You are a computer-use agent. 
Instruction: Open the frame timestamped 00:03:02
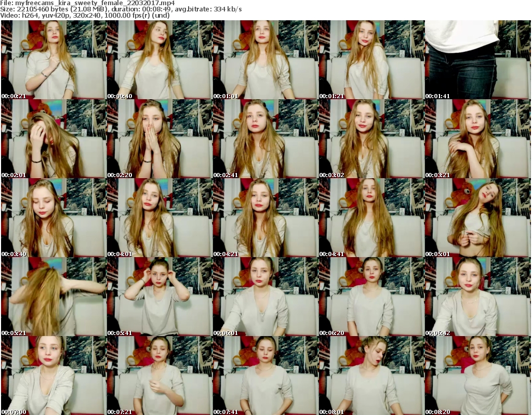[371, 139]
